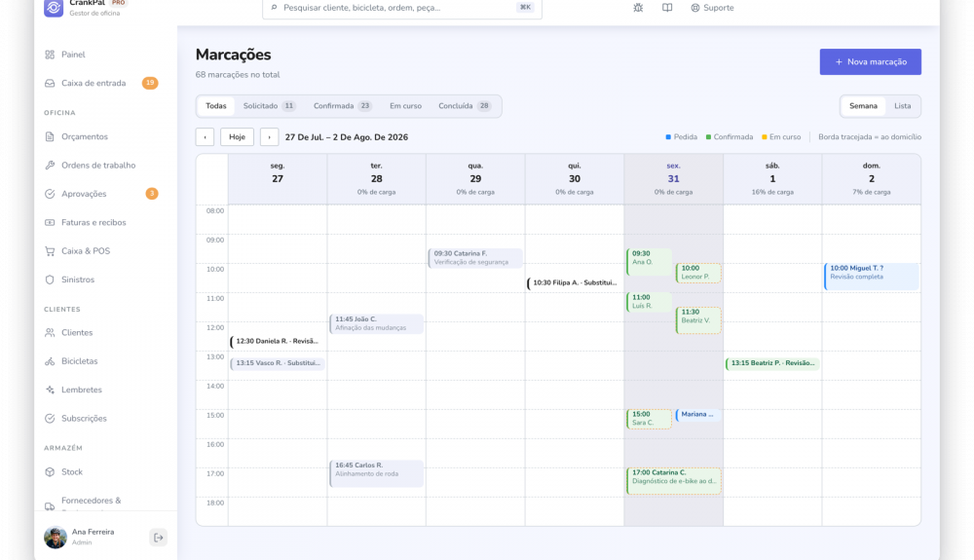
Task: Open 11:45 João C. appointment
Action: (376, 323)
